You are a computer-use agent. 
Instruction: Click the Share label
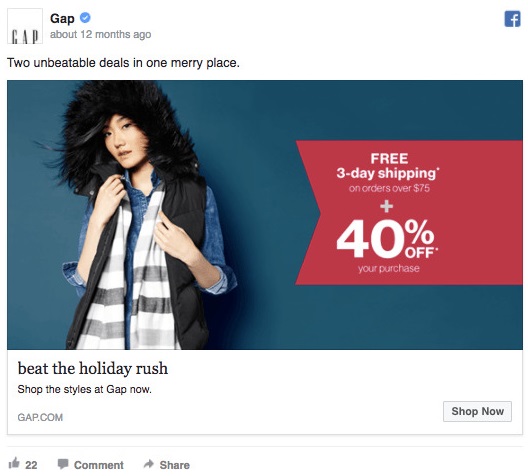(x=174, y=465)
